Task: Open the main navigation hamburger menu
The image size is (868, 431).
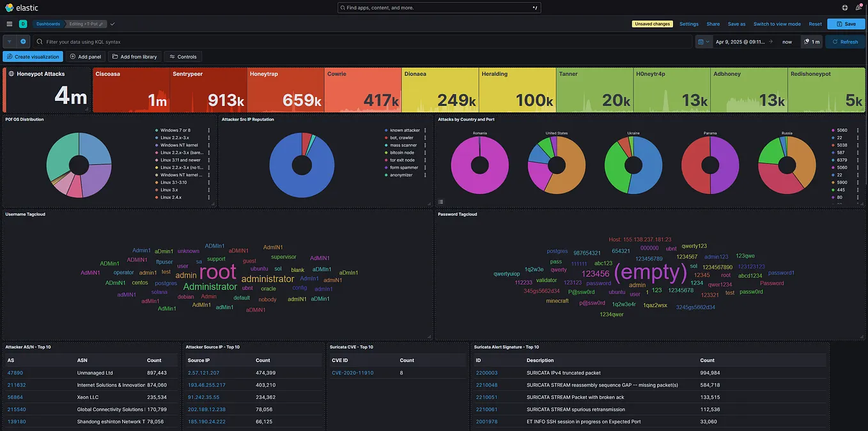Action: (x=9, y=24)
